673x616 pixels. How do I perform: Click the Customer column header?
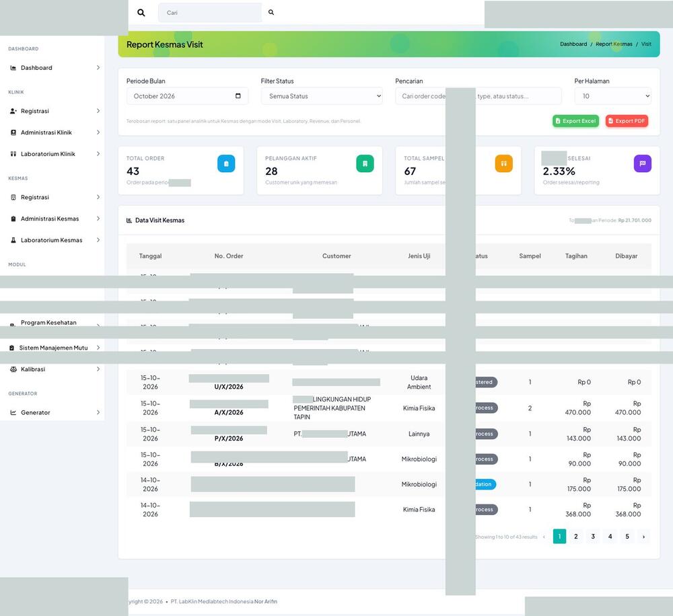click(336, 256)
